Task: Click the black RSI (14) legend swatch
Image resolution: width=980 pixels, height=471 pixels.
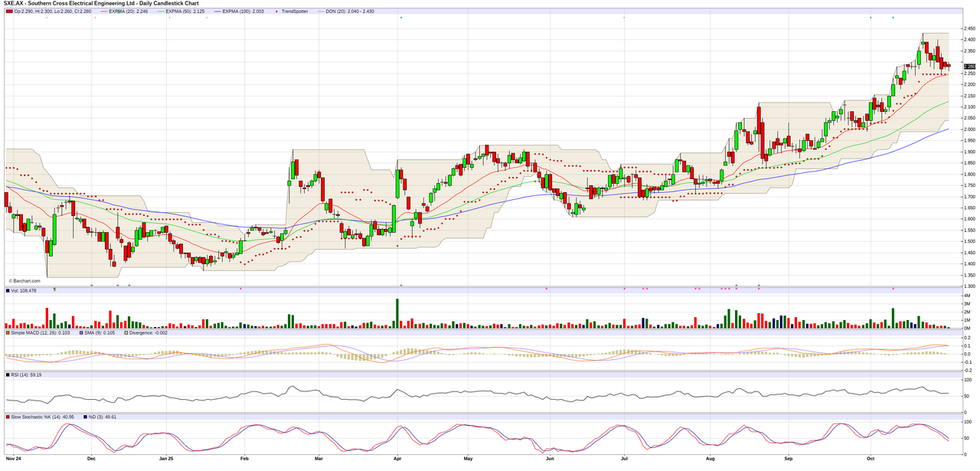Action: pyautogui.click(x=9, y=375)
